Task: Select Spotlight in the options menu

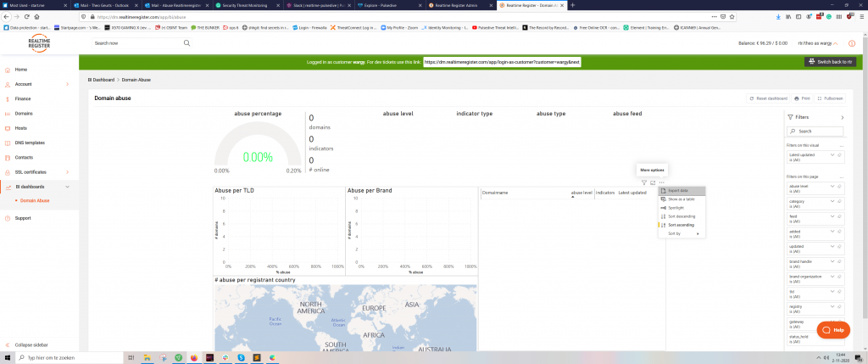Action: pyautogui.click(x=682, y=208)
